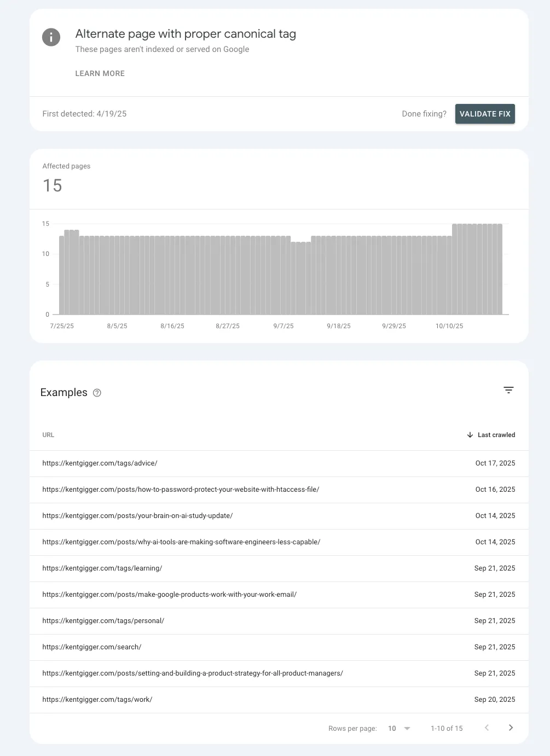
Task: Click the your-brain-on-ai-study-update URL row
Action: coord(137,516)
